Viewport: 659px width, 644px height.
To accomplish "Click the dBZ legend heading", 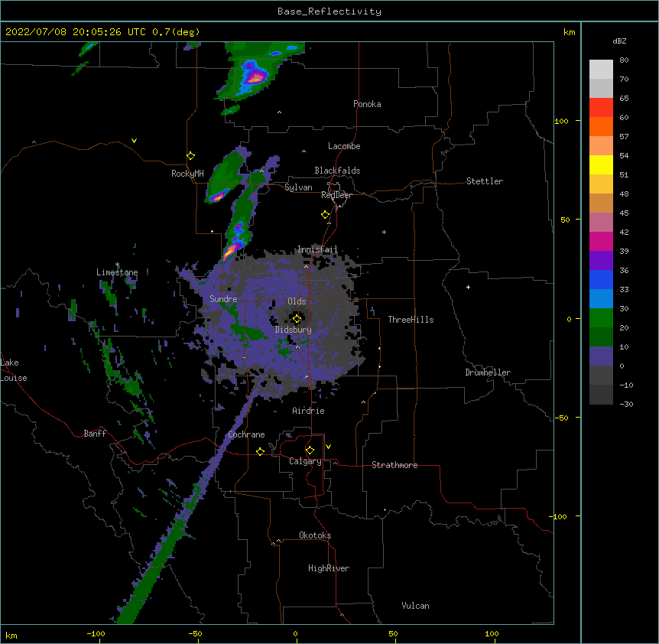I will [x=619, y=41].
